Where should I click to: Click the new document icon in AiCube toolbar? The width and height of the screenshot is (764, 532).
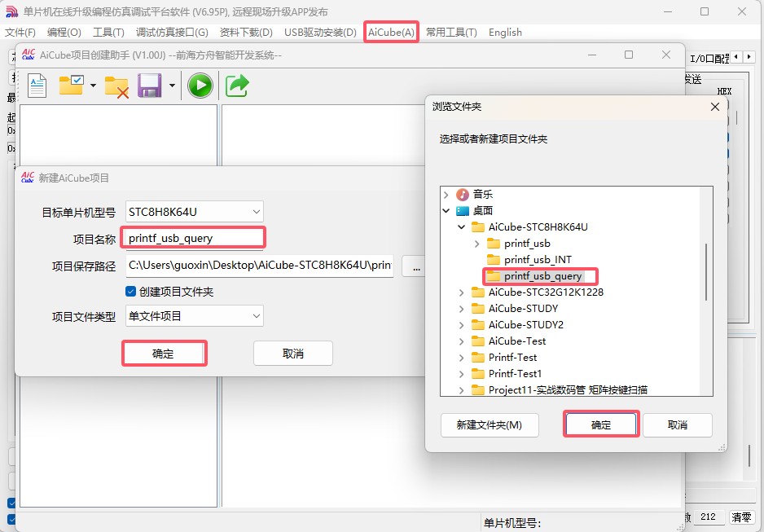point(37,86)
